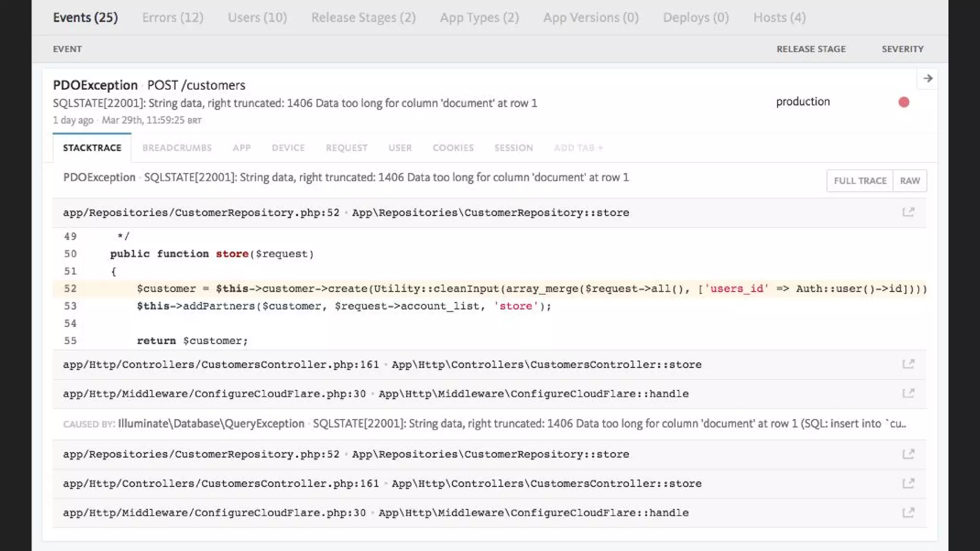Toggle the RAW stacktrace view
The height and width of the screenshot is (551, 980).
coord(910,181)
